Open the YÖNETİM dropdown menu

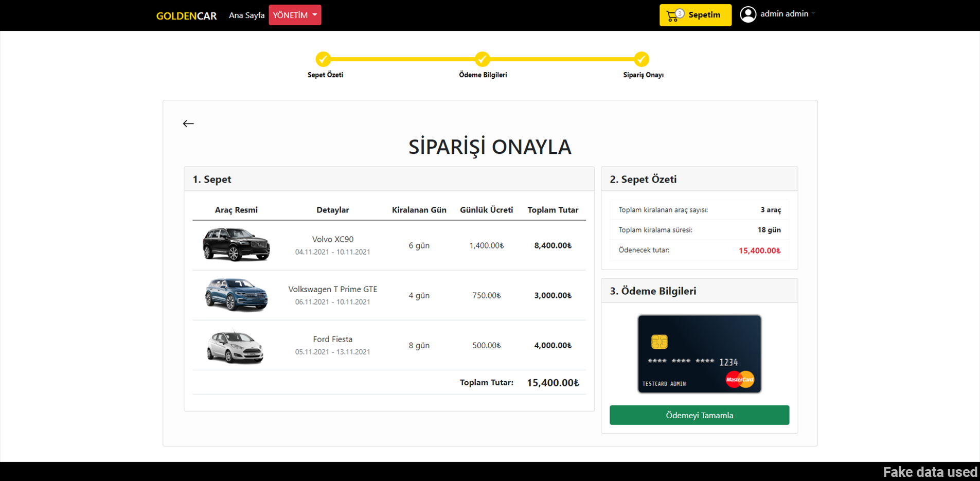295,15
